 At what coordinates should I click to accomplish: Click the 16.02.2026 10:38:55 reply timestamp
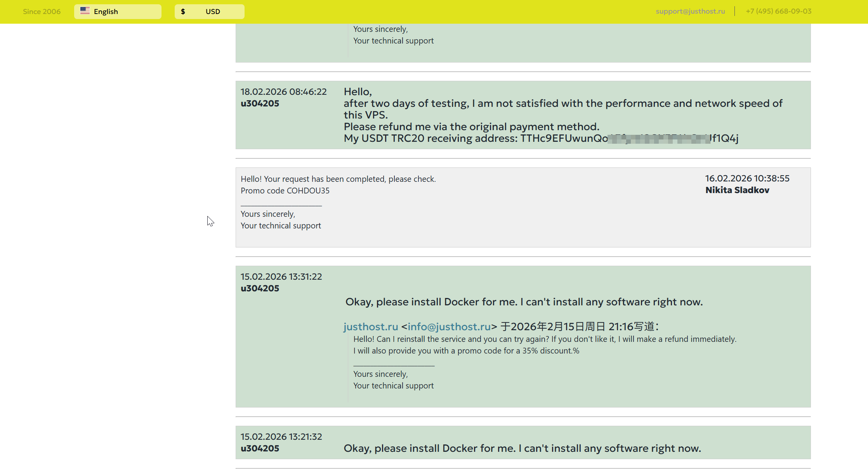pyautogui.click(x=747, y=178)
